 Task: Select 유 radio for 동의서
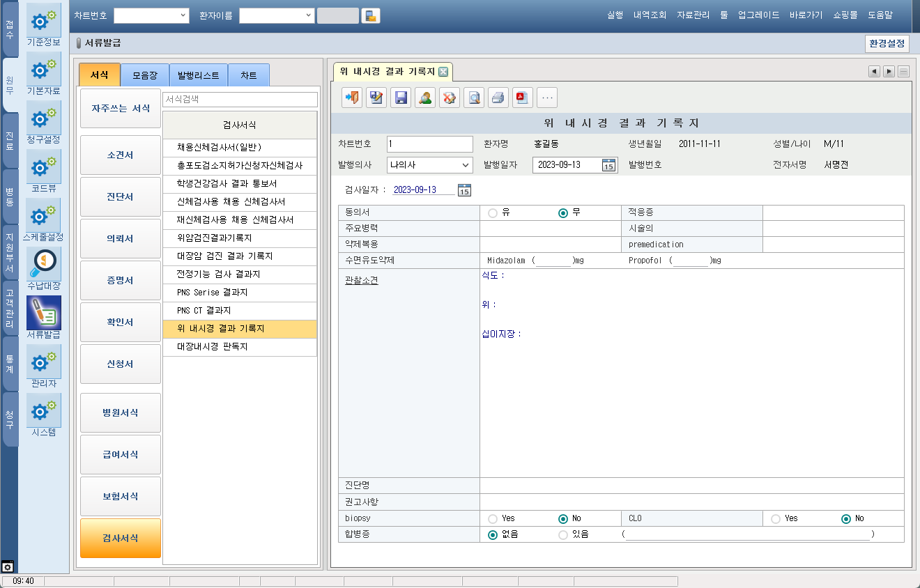pos(493,213)
